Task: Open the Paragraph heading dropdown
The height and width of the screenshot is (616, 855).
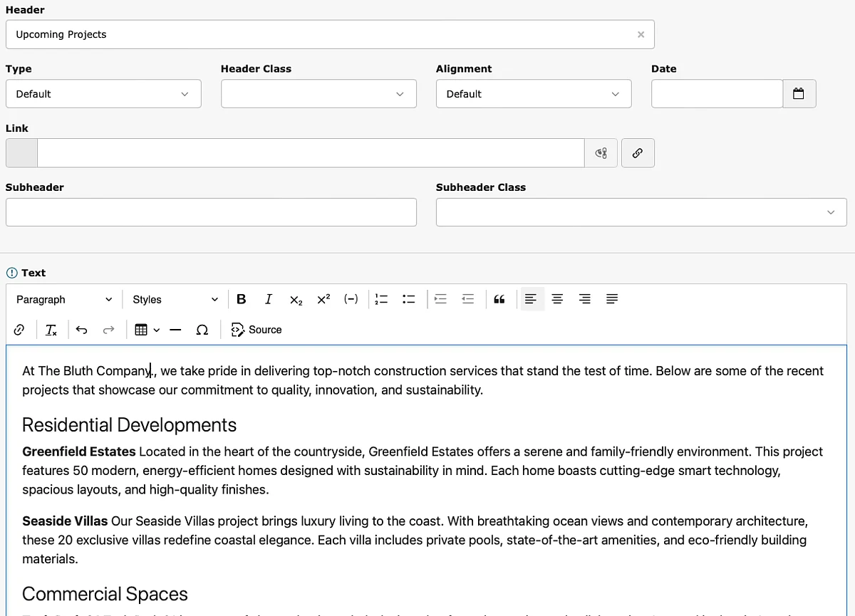Action: [x=64, y=299]
